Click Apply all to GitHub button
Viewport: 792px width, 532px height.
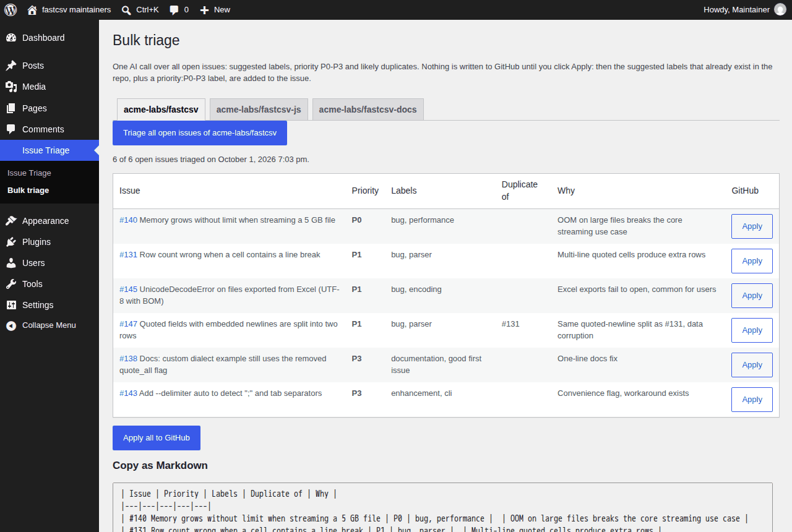[x=157, y=438]
